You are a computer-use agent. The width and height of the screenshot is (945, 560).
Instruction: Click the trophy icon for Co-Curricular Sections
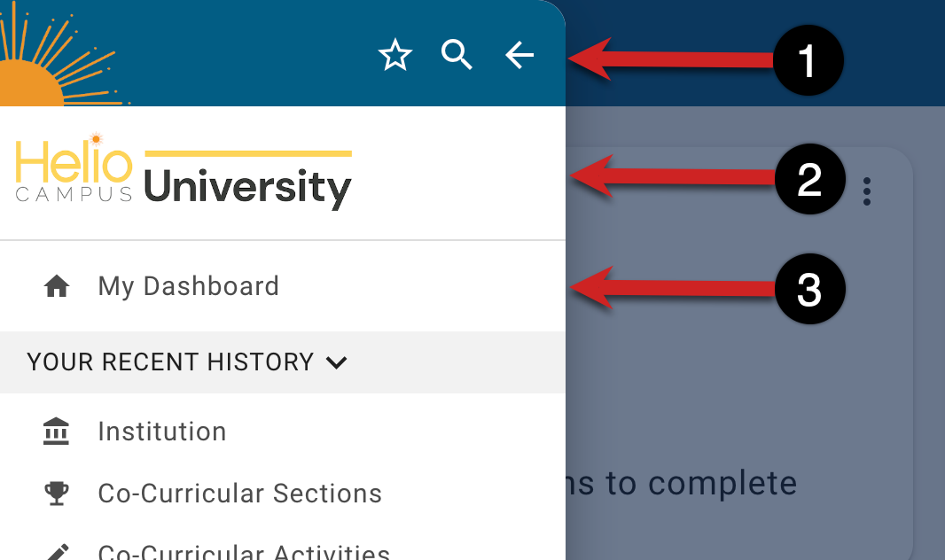click(57, 494)
